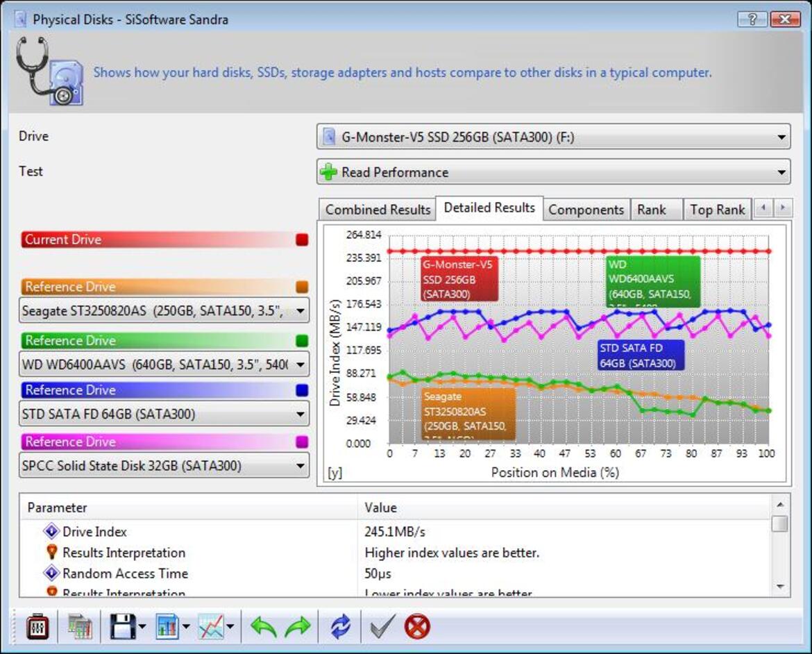The image size is (812, 654).
Task: Switch to the Rank tab
Action: tap(657, 210)
